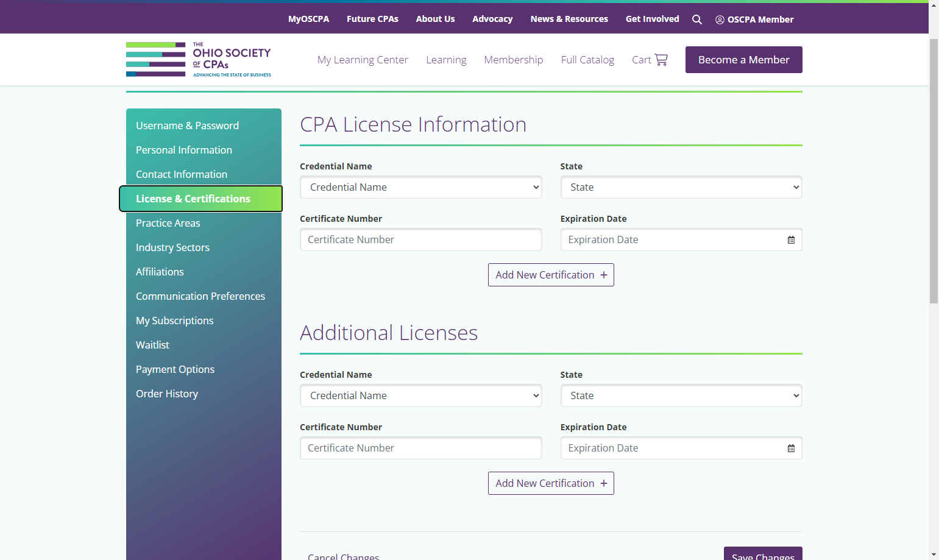Focus the Additional Licenses Certificate Number field
Viewport: 939px width, 560px height.
tap(421, 448)
